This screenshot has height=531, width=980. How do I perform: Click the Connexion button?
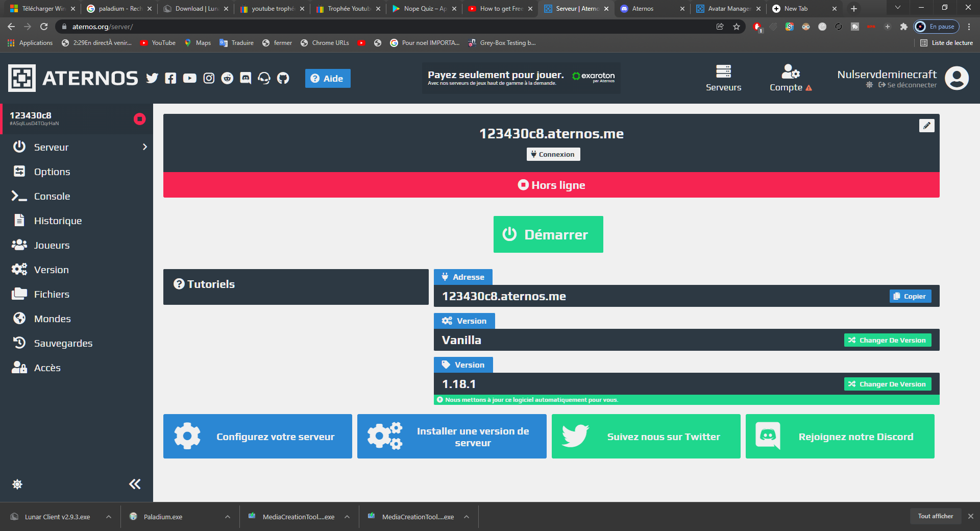coord(553,154)
